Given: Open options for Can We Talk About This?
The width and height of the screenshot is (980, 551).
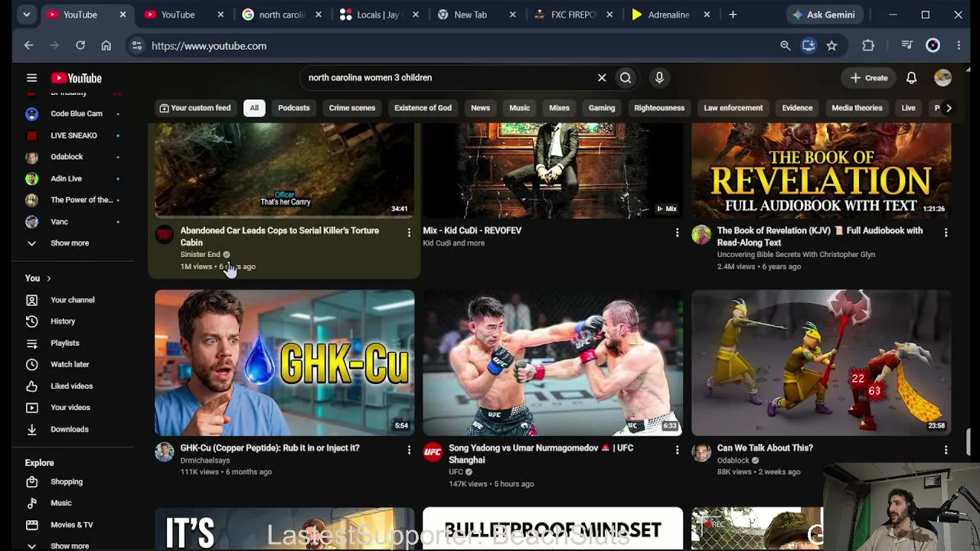Looking at the screenshot, I should [946, 449].
